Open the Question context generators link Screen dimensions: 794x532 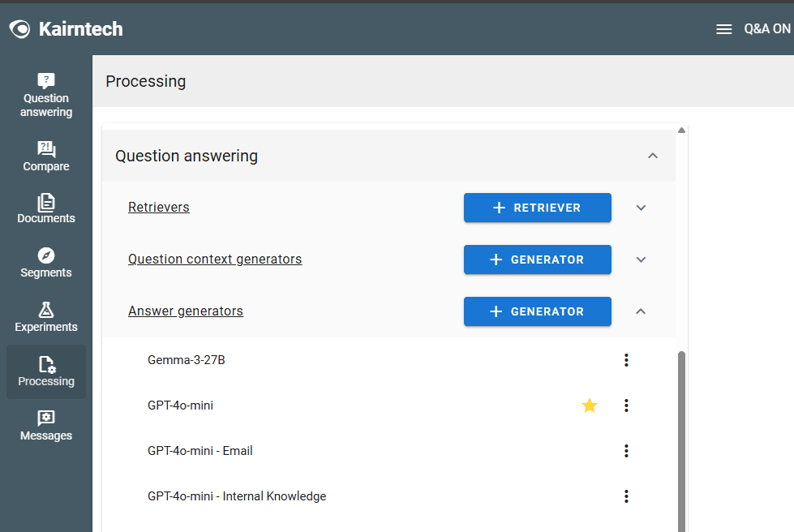point(215,260)
